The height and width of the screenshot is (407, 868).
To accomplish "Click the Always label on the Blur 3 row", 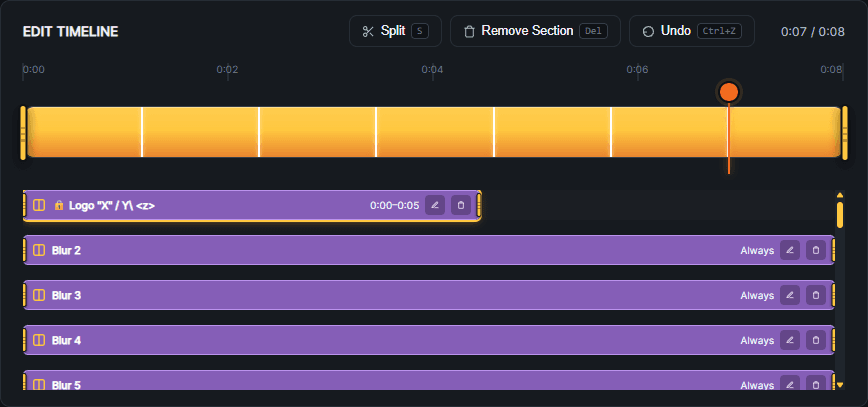I will (757, 296).
